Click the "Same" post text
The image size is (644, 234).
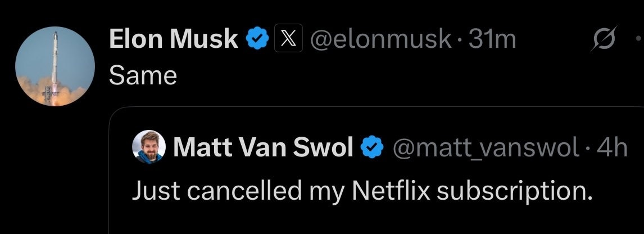tap(143, 75)
